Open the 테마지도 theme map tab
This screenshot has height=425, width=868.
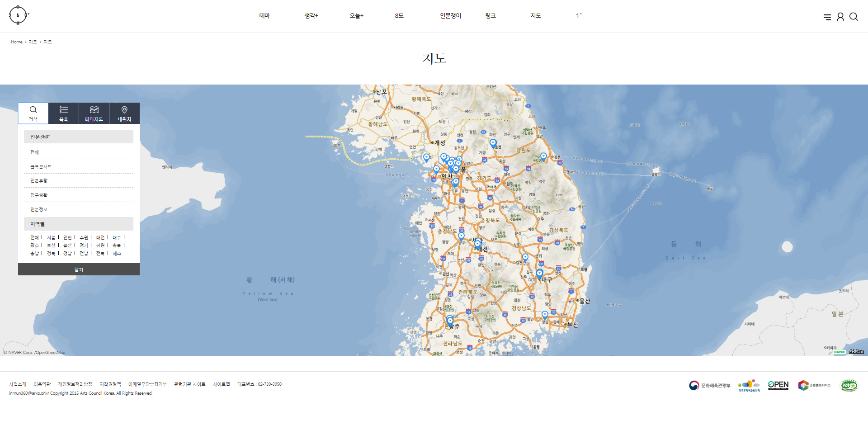point(94,113)
